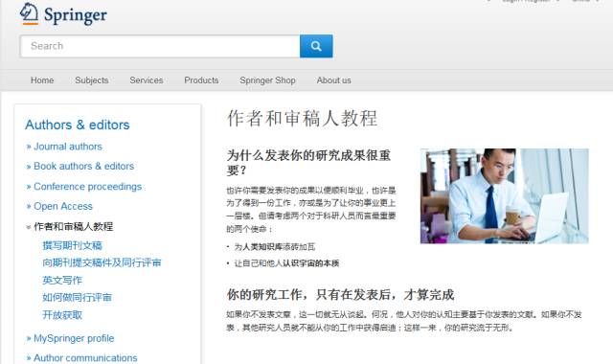Open the Products menu item
Viewport: 613px width, 364px height.
[x=201, y=80]
